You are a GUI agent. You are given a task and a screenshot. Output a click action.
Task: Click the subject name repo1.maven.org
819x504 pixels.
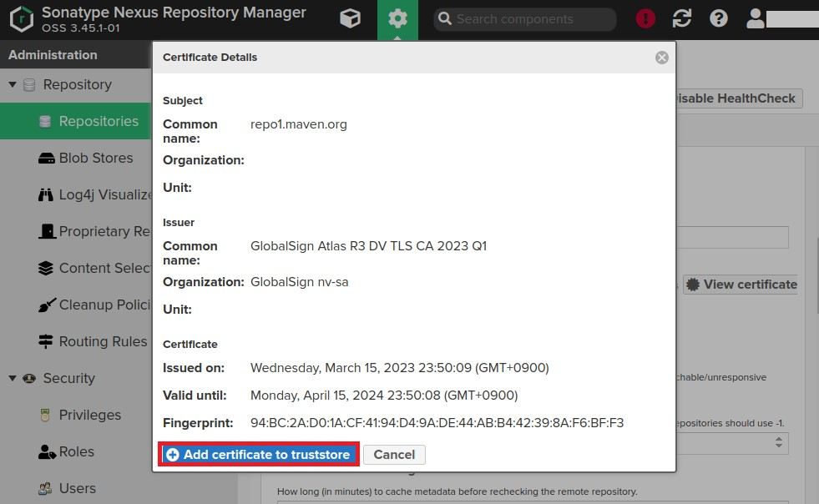tap(299, 124)
